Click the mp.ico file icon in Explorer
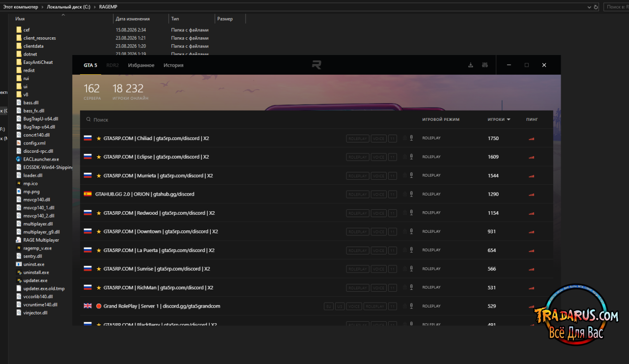629x364 pixels. [19, 183]
